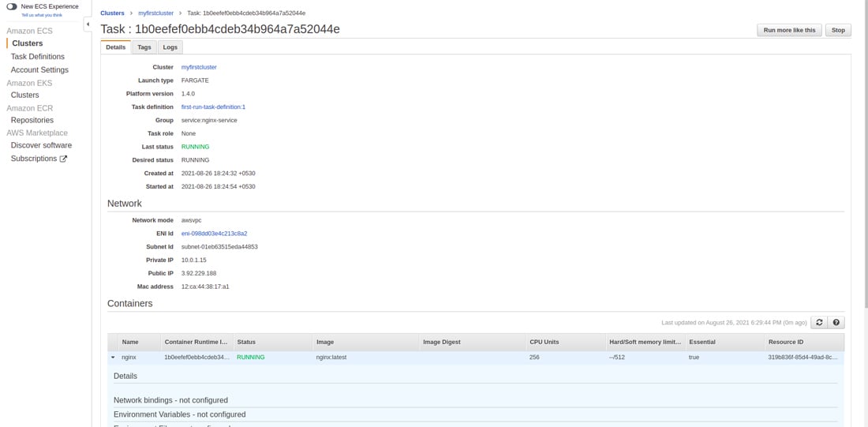The height and width of the screenshot is (427, 868).
Task: Sort by Container Runtime ID column header
Action: tap(196, 343)
